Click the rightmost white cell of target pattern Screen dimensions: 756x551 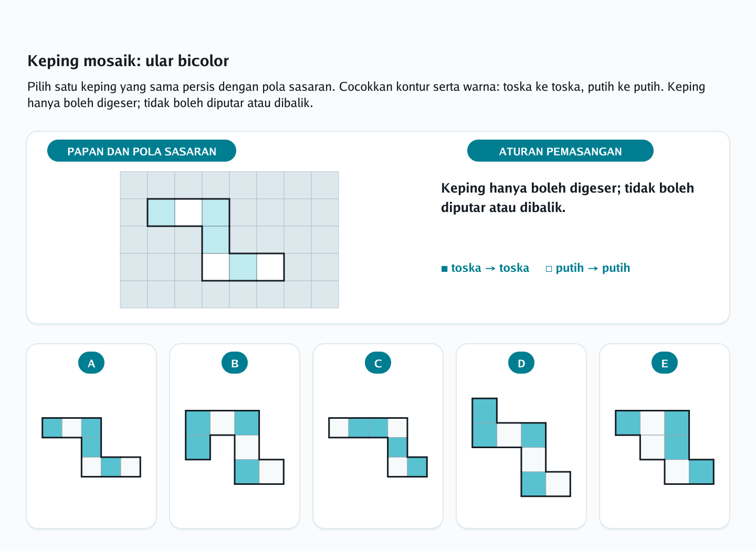(x=270, y=267)
